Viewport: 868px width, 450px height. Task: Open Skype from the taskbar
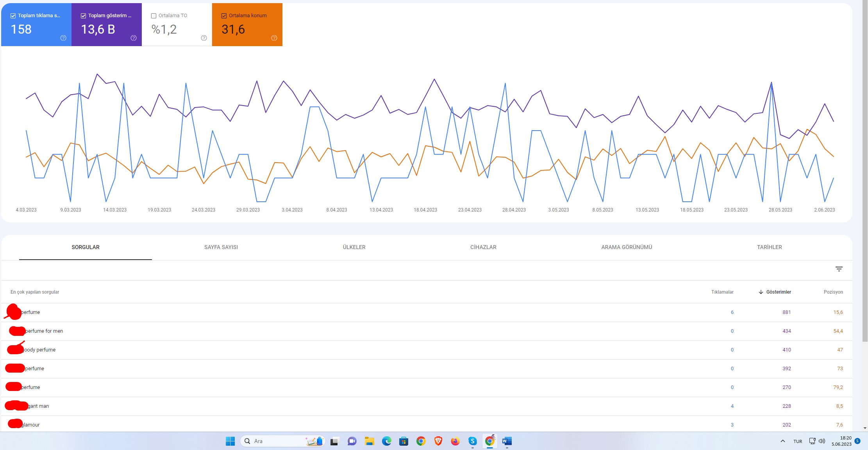[473, 441]
